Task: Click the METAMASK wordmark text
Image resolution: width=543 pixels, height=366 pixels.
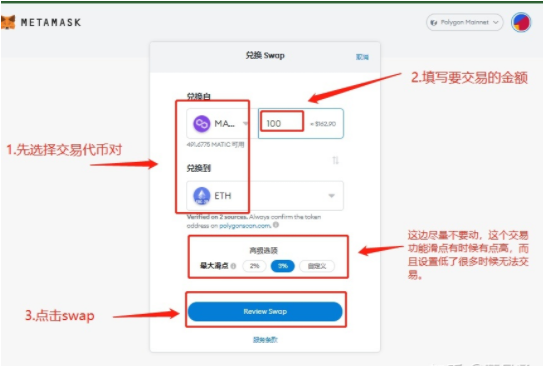Action: 51,23
